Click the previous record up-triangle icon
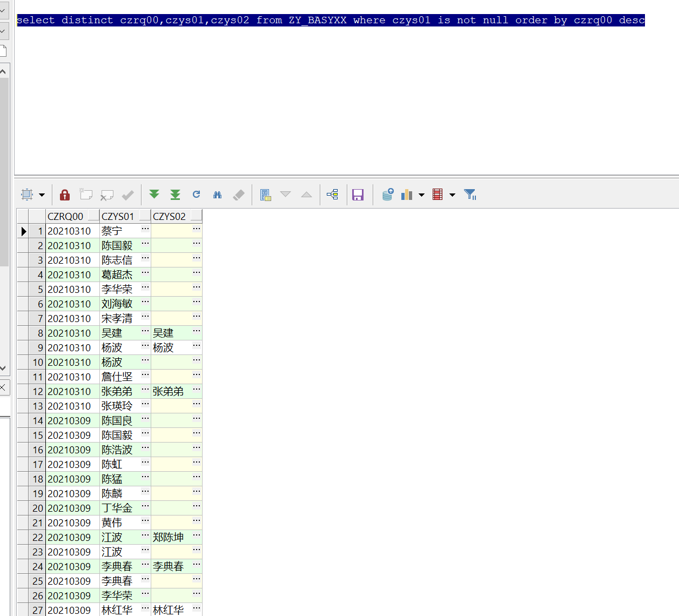This screenshot has height=616, width=679. point(306,195)
